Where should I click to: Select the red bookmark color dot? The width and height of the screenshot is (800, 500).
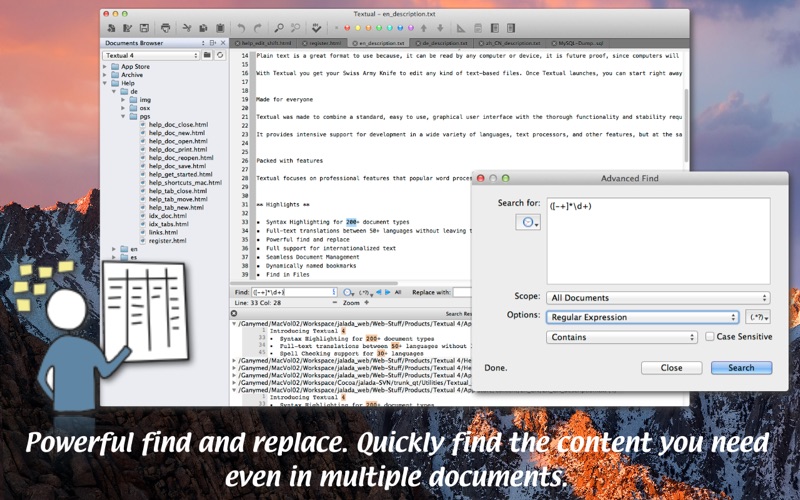pyautogui.click(x=347, y=28)
